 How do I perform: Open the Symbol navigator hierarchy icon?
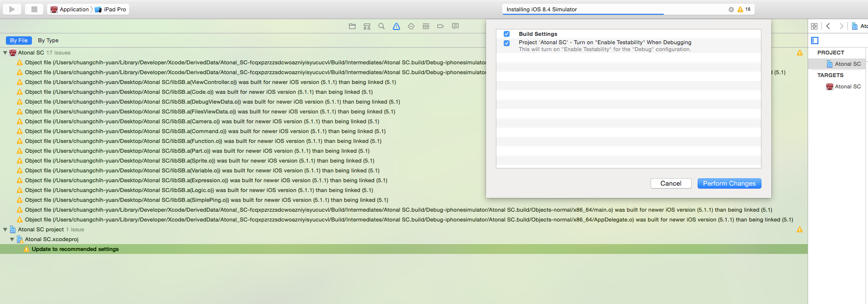click(x=367, y=26)
